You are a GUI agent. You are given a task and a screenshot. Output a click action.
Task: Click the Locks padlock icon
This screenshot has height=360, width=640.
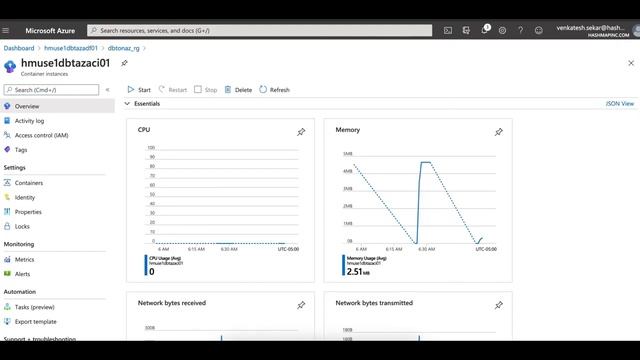click(x=7, y=226)
